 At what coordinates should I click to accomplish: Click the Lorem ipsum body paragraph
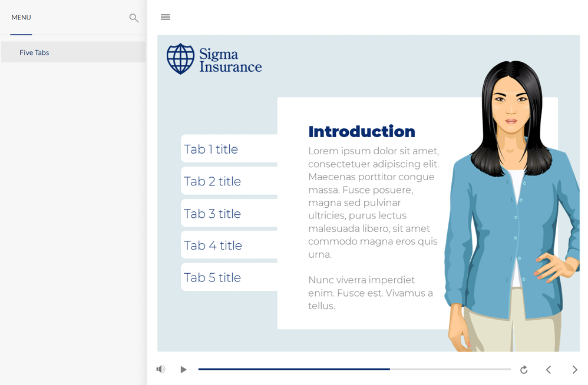pyautogui.click(x=373, y=203)
